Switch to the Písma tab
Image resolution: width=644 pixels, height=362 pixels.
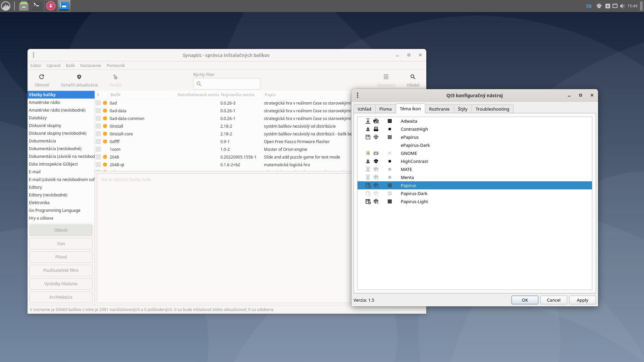point(385,109)
